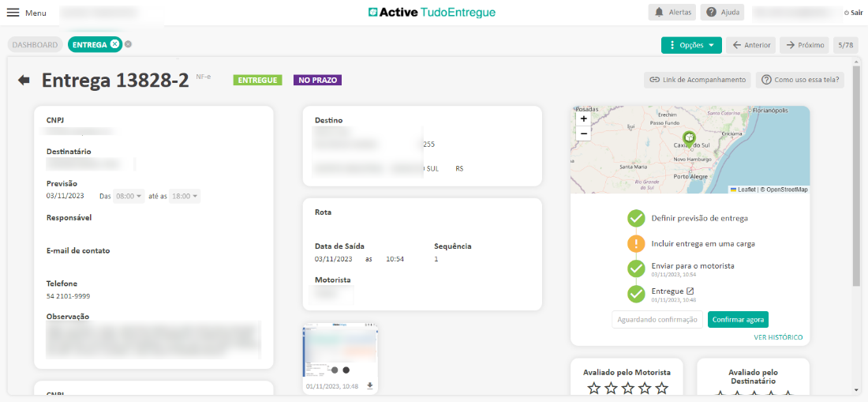This screenshot has width=868, height=402.
Task: Click the green package marker on map
Action: pyautogui.click(x=689, y=138)
